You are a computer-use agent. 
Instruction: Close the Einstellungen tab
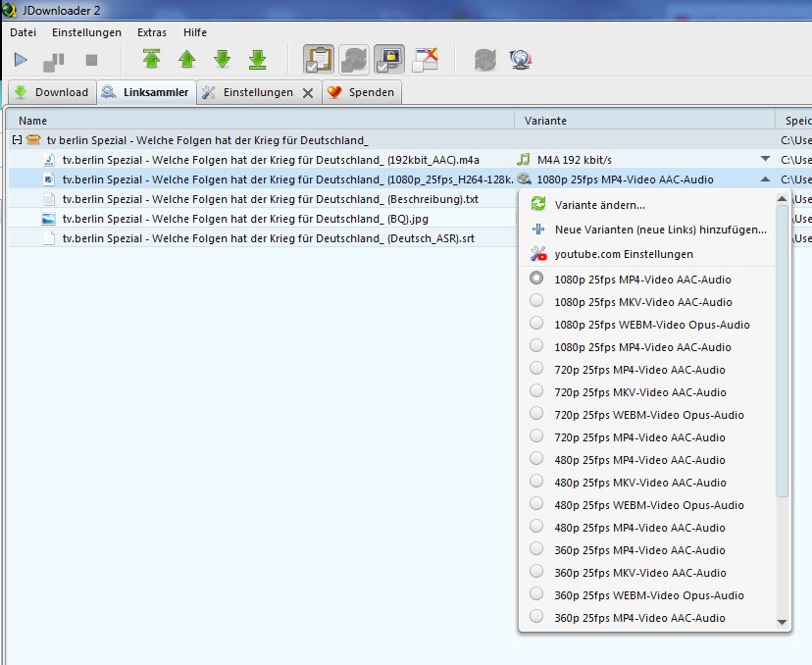[x=308, y=93]
